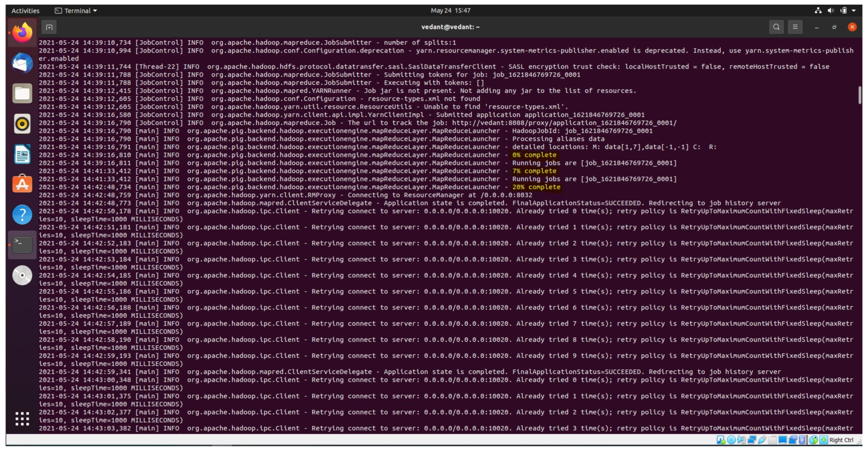The image size is (868, 451).
Task: Launch Firefox from the dock
Action: 22,33
